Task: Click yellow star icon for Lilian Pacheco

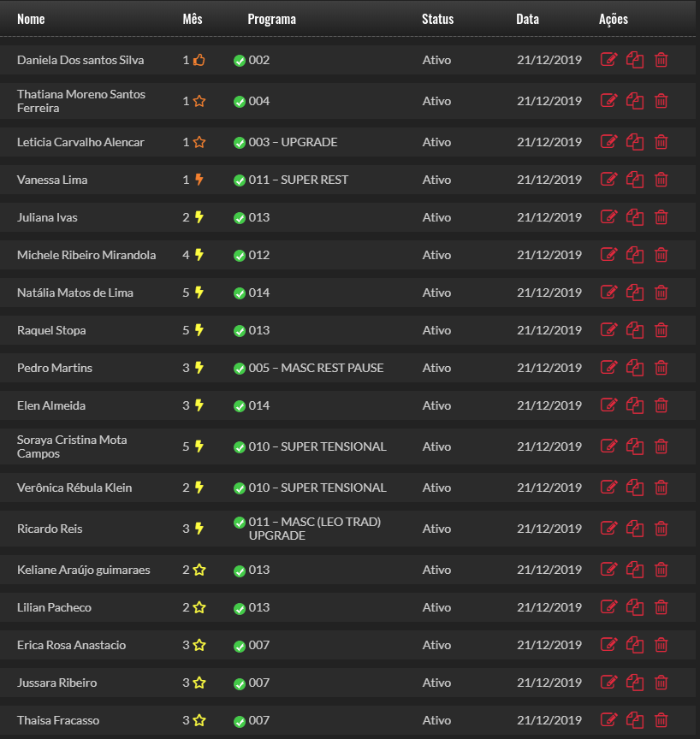Action: point(199,607)
